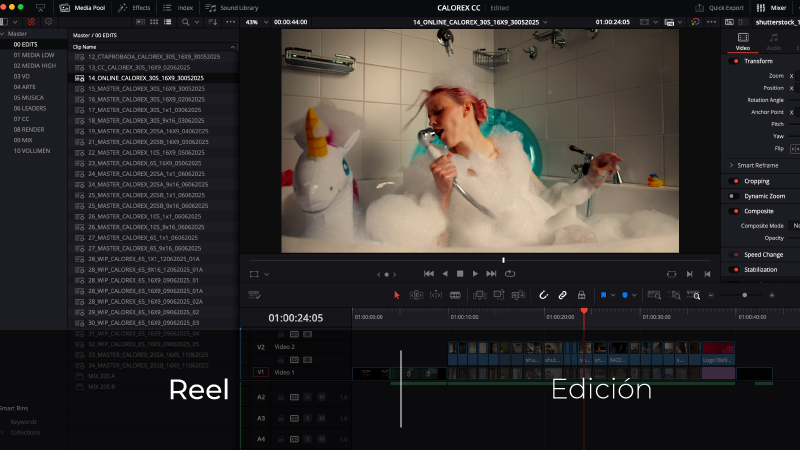Toggle the Speed Change enable dot
Image resolution: width=800 pixels, height=450 pixels.
click(x=736, y=255)
